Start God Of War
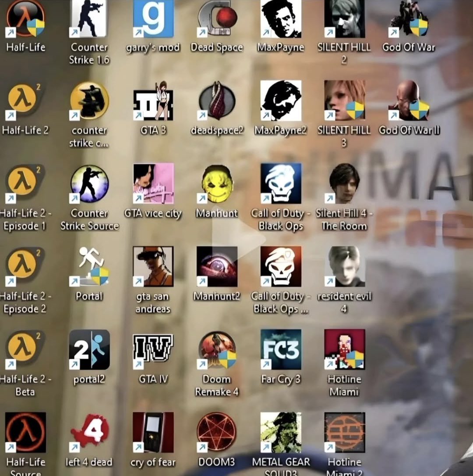The image size is (473, 476). point(407,20)
